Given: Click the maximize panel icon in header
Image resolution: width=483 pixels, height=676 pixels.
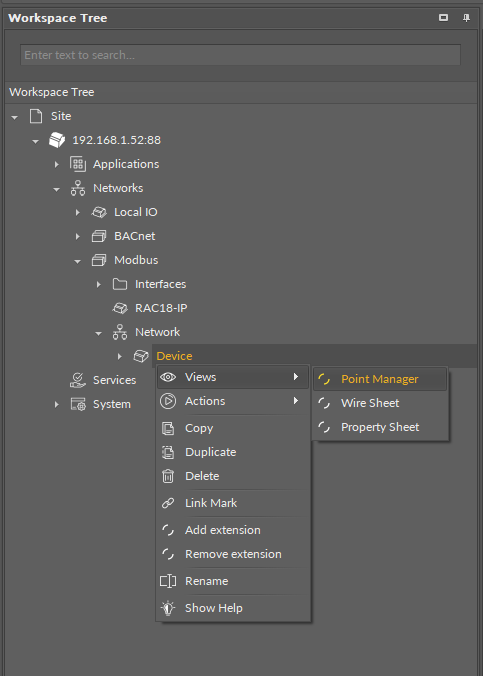Looking at the screenshot, I should (x=443, y=18).
